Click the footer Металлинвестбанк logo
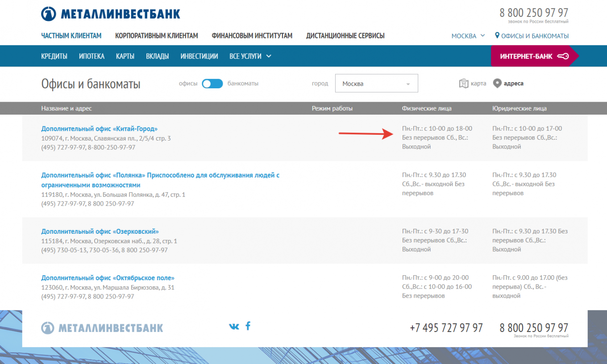Image resolution: width=607 pixels, height=364 pixels. [102, 328]
